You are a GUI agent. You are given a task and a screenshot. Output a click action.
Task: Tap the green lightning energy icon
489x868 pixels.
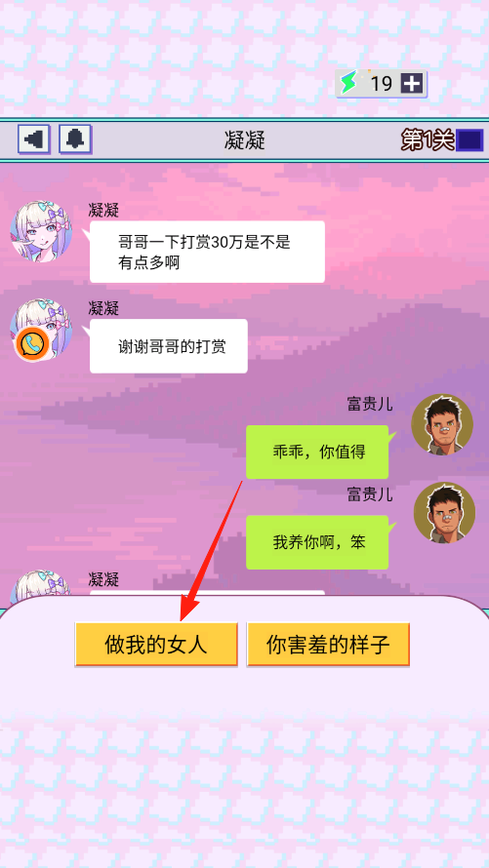point(348,84)
